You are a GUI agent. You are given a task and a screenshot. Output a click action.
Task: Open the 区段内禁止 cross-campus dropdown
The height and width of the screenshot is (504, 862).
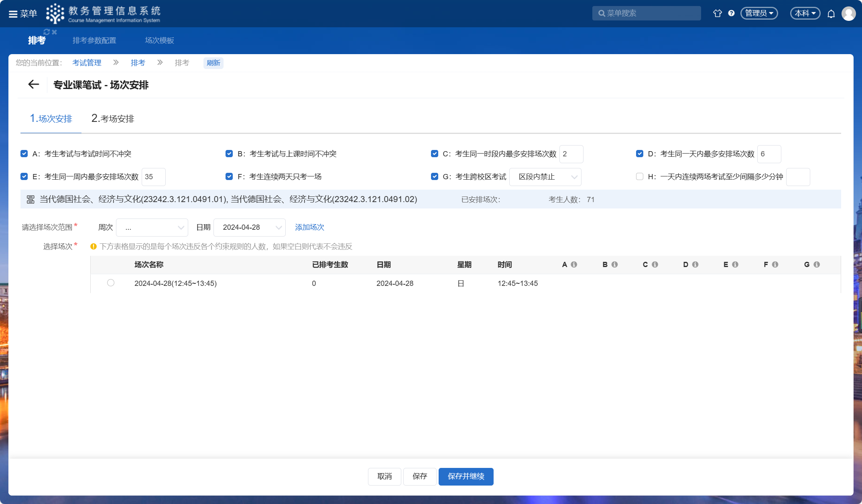tap(545, 177)
